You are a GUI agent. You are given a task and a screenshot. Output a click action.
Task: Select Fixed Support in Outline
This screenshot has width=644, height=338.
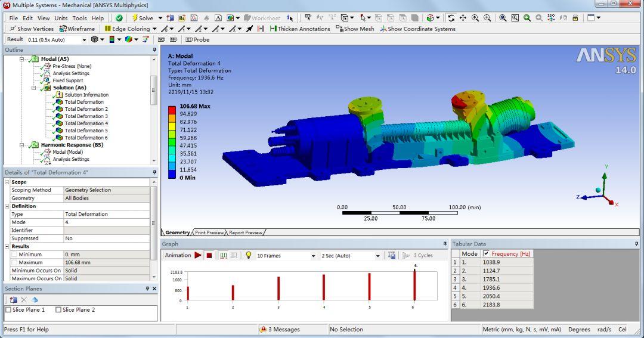pyautogui.click(x=68, y=80)
